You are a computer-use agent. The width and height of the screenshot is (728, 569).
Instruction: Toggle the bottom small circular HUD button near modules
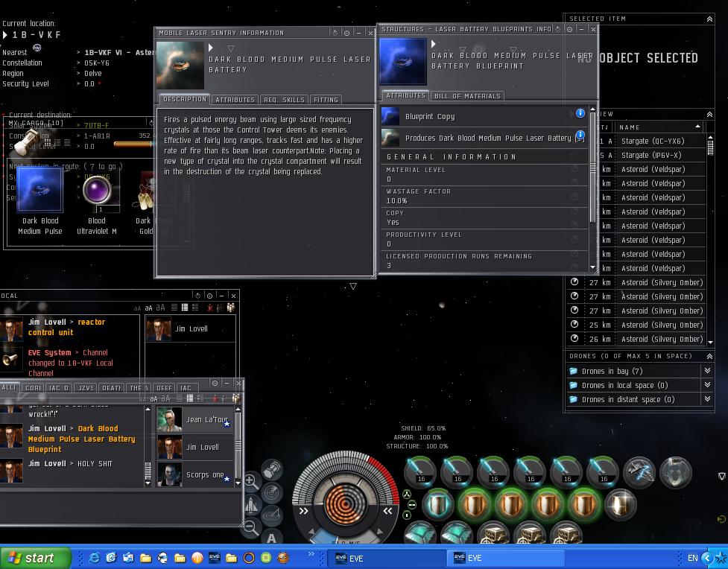pyautogui.click(x=407, y=515)
